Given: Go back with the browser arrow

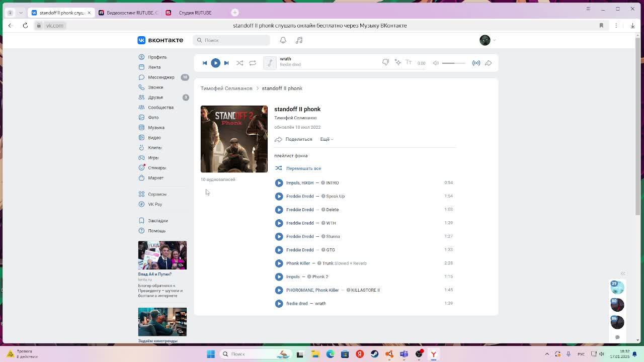Looking at the screenshot, I should [x=10, y=26].
